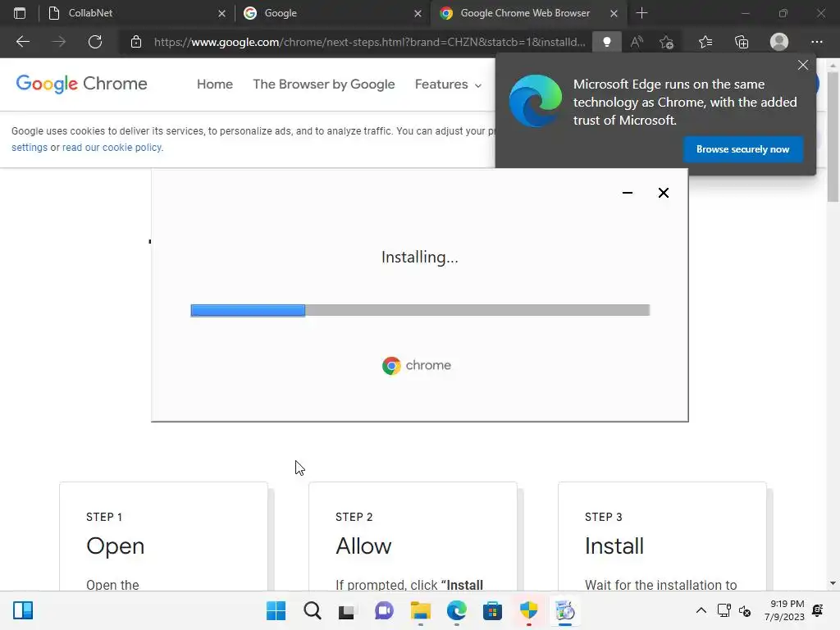This screenshot has width=840, height=630.
Task: Open Task View from taskbar
Action: 347,610
